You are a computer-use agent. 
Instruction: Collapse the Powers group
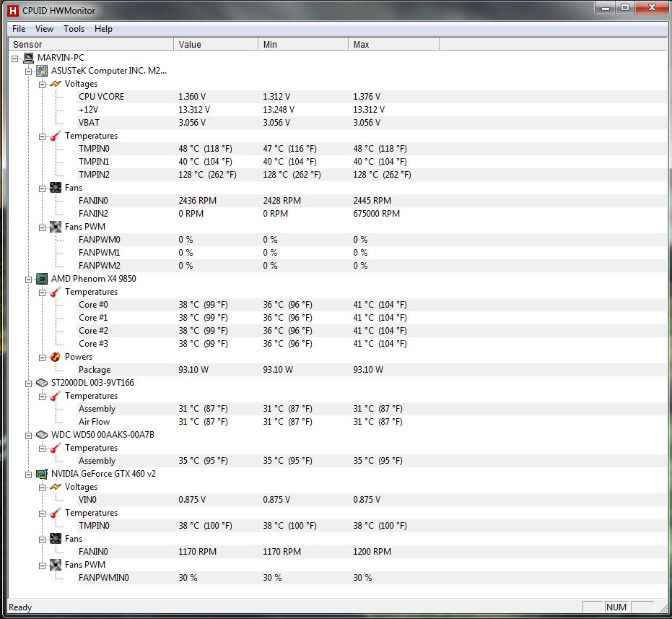[x=43, y=358]
